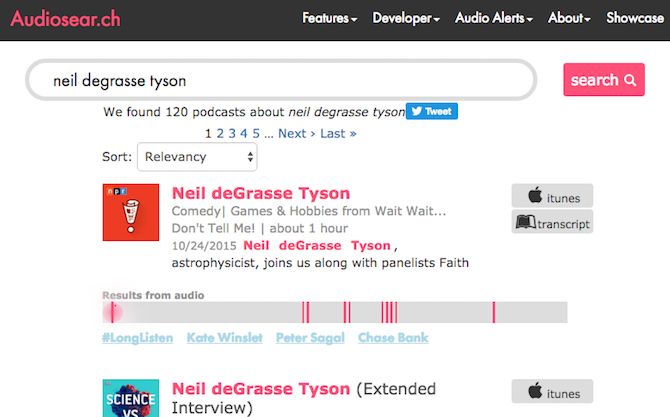
Task: Go to results page 4
Action: click(244, 133)
